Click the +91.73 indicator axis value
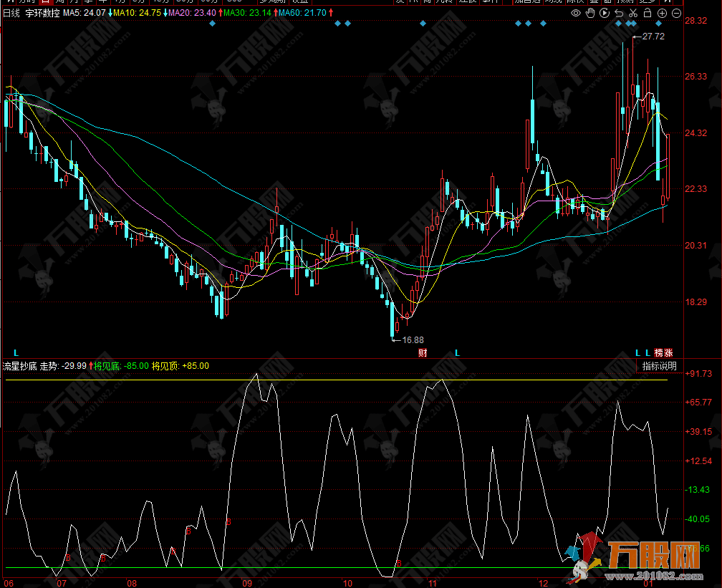This screenshot has height=588, width=722. [698, 373]
